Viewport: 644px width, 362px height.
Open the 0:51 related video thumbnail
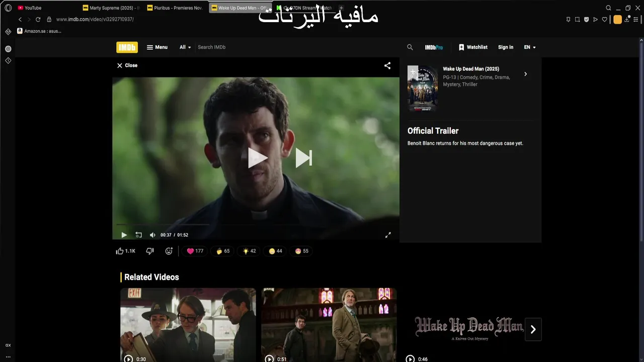329,325
